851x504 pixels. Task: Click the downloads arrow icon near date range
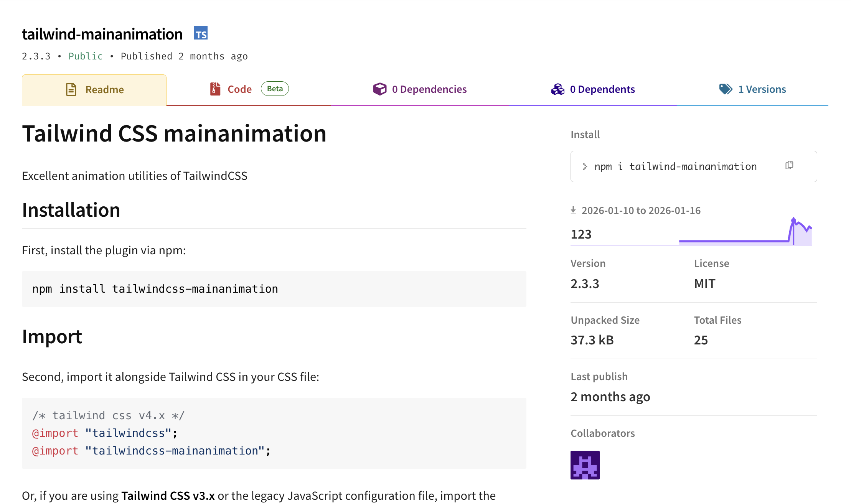[x=574, y=210]
